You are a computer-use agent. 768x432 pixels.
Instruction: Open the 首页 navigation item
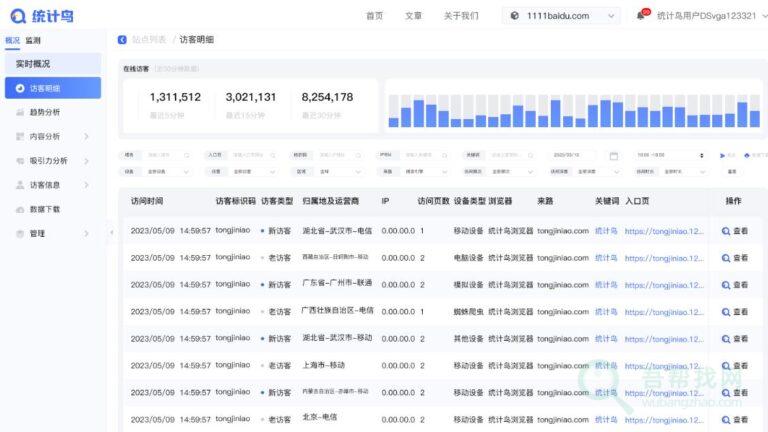click(374, 16)
